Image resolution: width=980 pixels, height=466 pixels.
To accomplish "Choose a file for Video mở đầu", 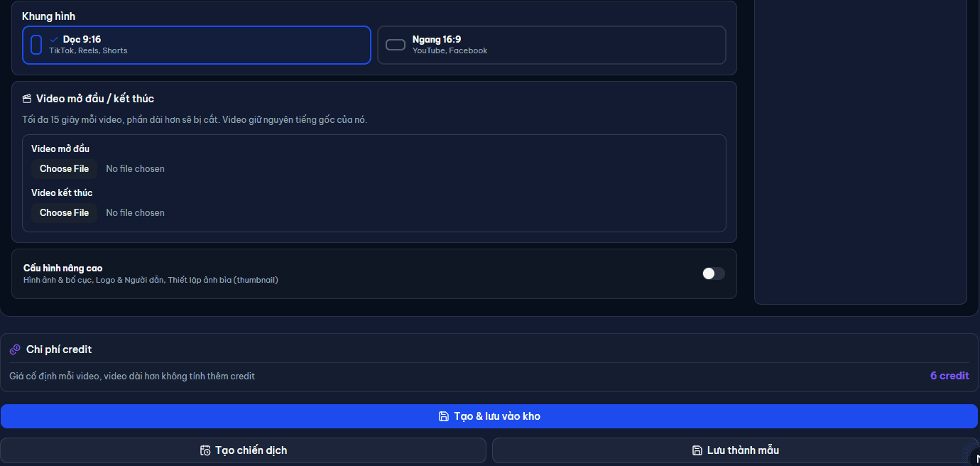I will (64, 168).
